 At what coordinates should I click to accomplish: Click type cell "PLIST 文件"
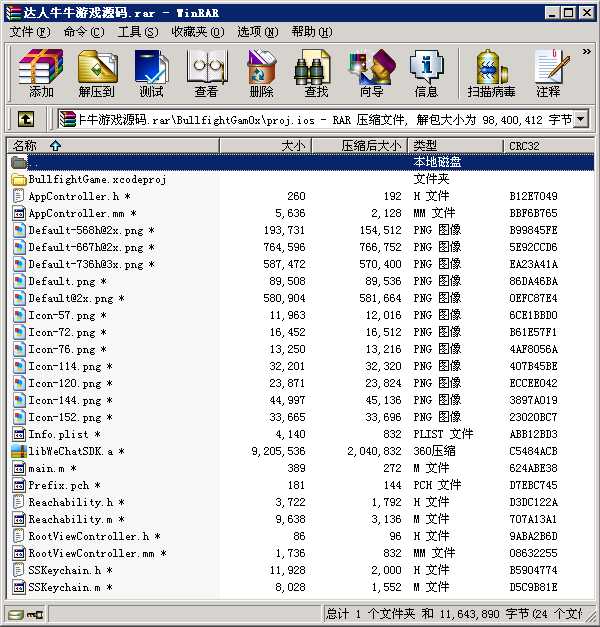[443, 434]
